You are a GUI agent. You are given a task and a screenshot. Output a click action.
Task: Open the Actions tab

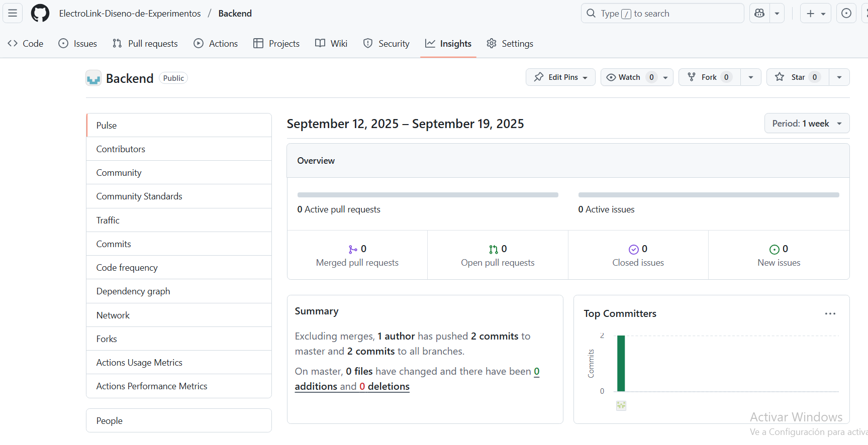pos(216,44)
